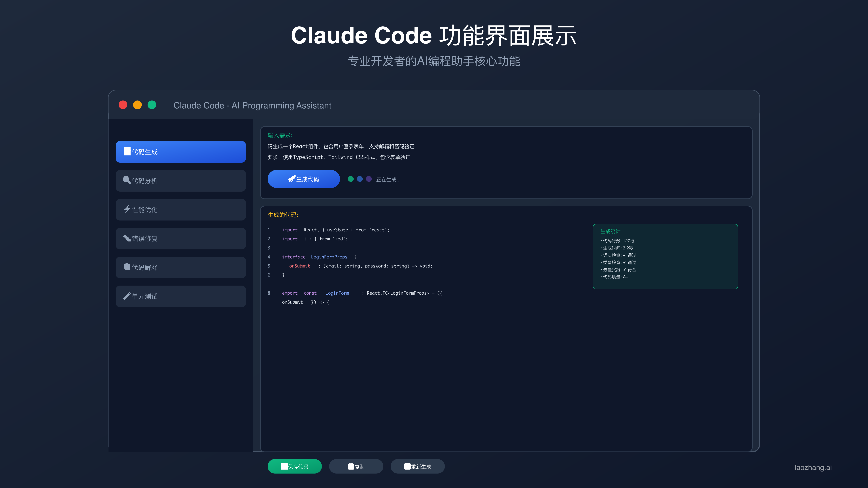Viewport: 868px width, 488px height.
Task: Open the 错误修复 sidebar item
Action: point(181,238)
